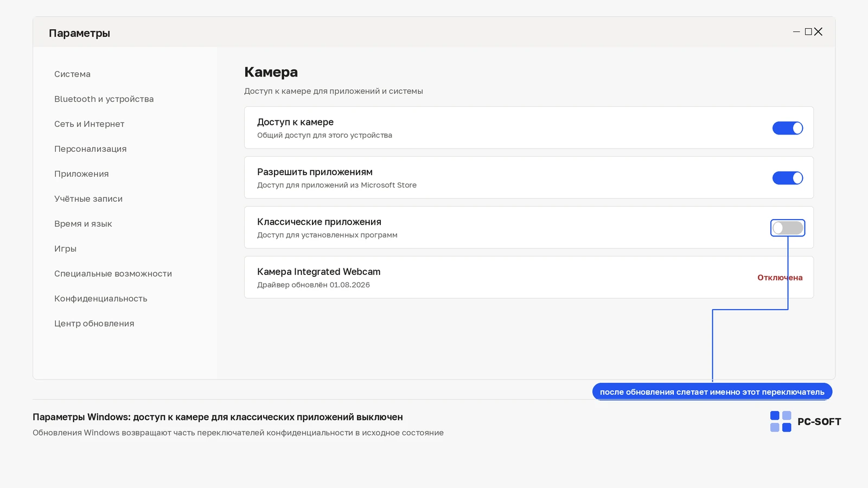The height and width of the screenshot is (488, 868).
Task: Click the 'Параметры' window title
Action: 79,33
